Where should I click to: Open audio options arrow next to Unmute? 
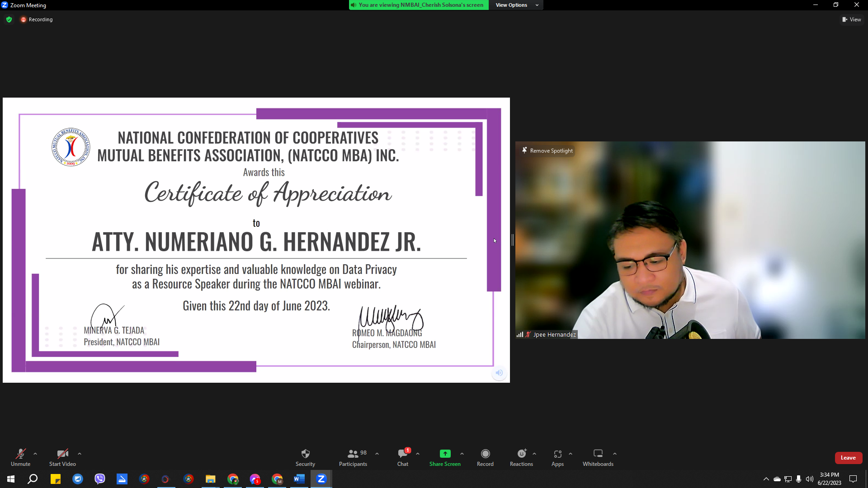click(35, 454)
